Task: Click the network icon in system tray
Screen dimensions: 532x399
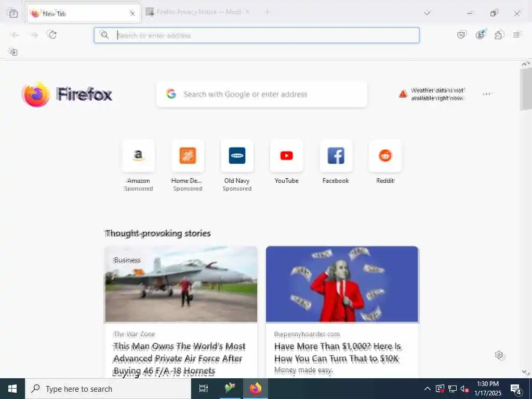Action: (x=453, y=389)
